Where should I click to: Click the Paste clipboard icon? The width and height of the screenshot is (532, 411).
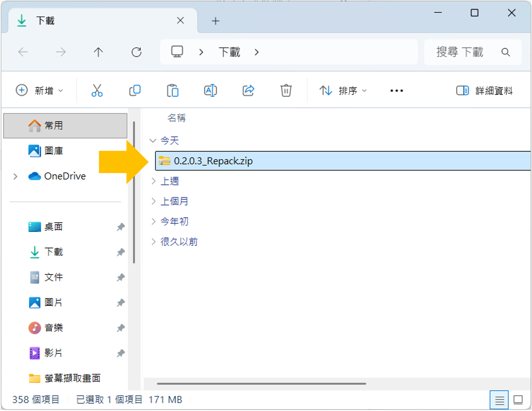[173, 90]
